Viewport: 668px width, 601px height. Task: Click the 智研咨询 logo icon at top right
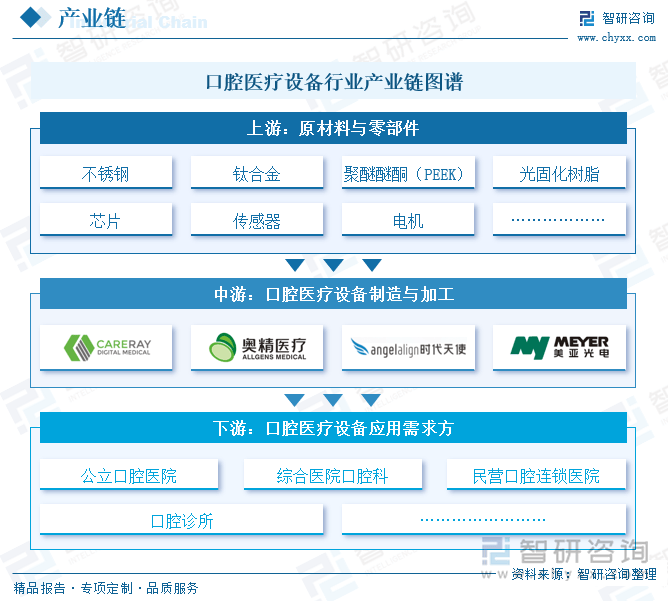587,18
